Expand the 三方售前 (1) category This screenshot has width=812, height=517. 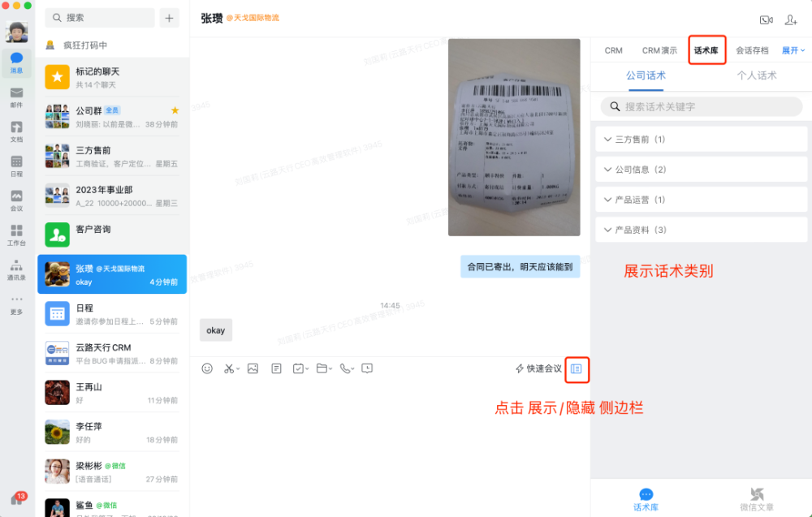coord(702,140)
